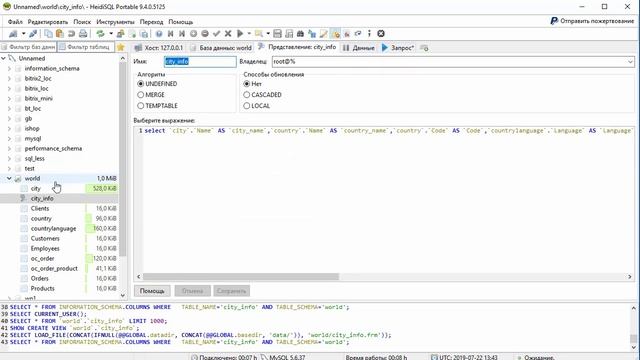Select the UNDEFINED algorithm radio button
Screen dimensions: 640x360
tap(141, 84)
